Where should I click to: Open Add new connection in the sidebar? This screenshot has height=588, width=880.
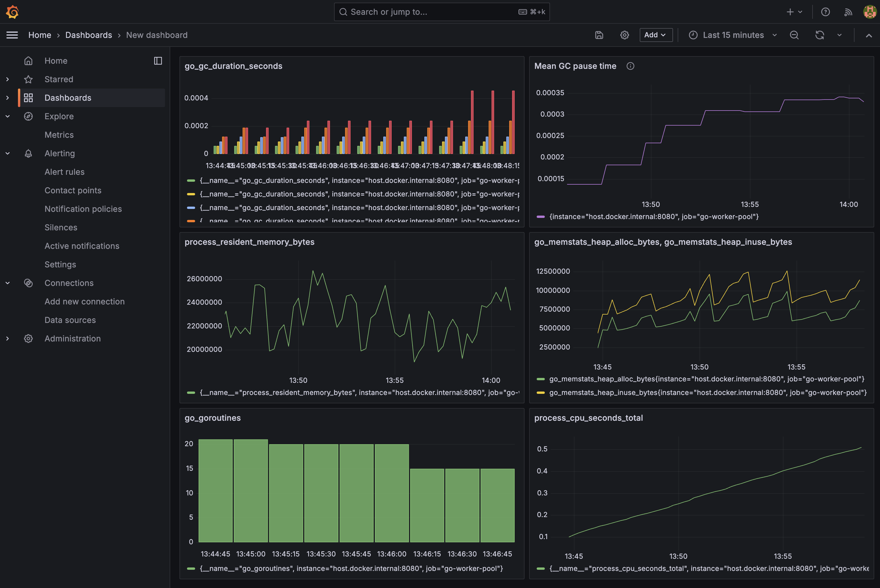coord(85,301)
